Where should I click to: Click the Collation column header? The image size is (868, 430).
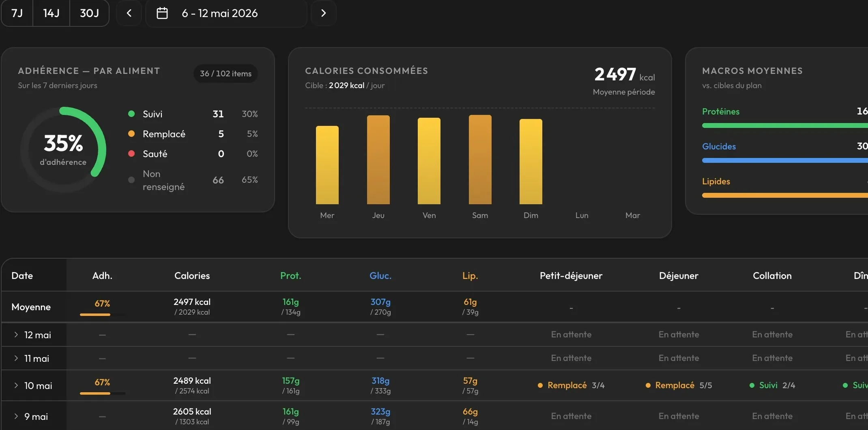tap(772, 276)
